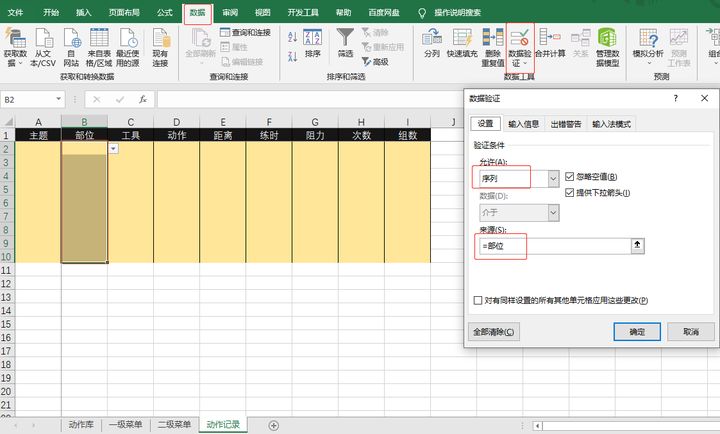This screenshot has width=720, height=434.
Task: Click the fx insert function icon
Action: pyautogui.click(x=143, y=99)
